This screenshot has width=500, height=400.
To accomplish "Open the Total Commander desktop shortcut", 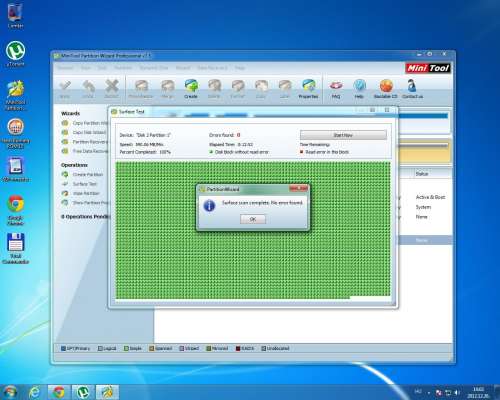I will 15,248.
